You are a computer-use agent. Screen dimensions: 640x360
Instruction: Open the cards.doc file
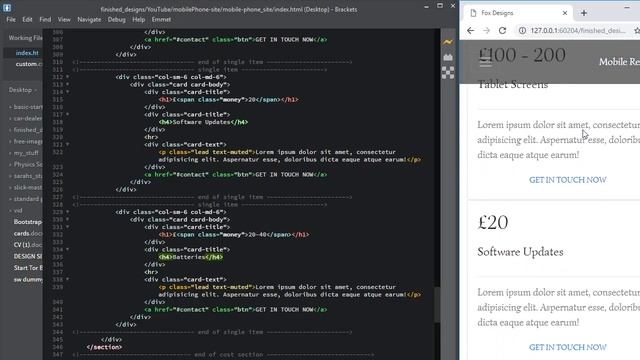28,233
